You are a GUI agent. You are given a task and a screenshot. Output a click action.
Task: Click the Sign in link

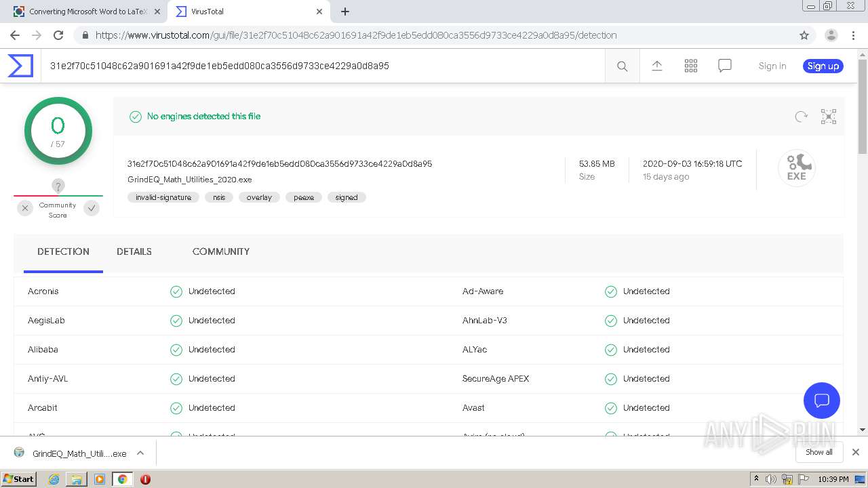pyautogui.click(x=772, y=66)
